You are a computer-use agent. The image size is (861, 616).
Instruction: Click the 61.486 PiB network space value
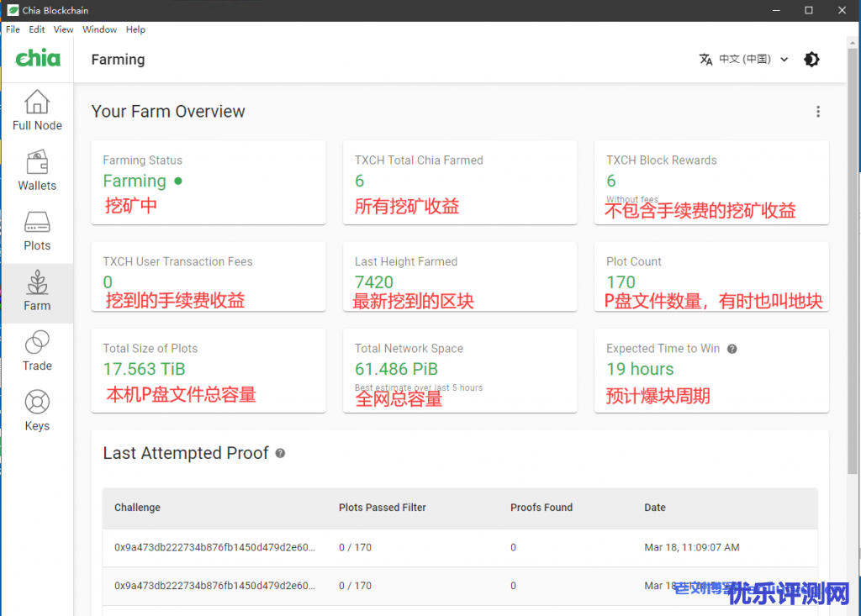[397, 369]
